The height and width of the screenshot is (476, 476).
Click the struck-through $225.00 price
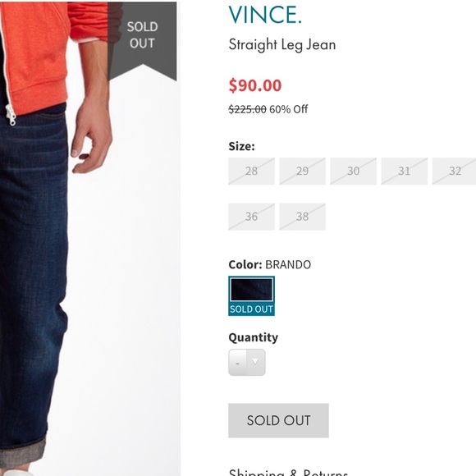247,109
